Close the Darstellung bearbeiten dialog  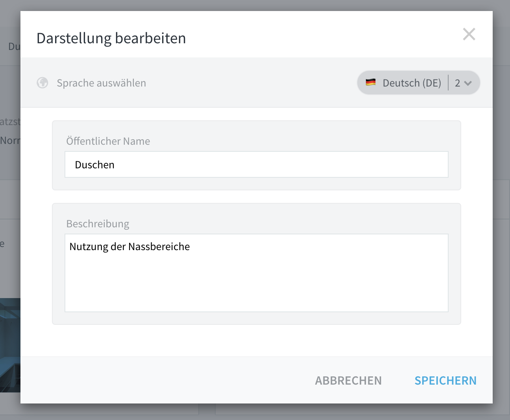coord(469,34)
